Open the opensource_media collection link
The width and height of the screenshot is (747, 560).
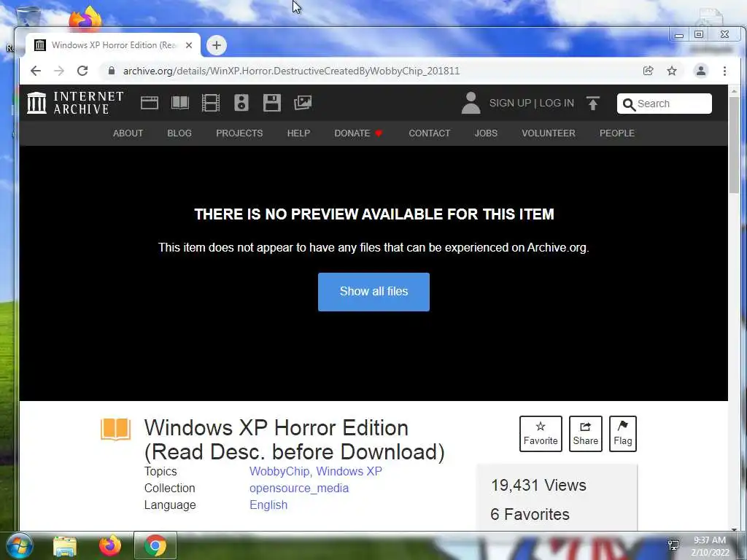298,488
